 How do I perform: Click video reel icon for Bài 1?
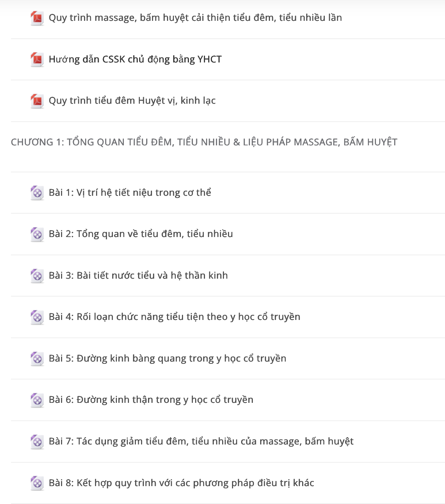pyautogui.click(x=37, y=192)
